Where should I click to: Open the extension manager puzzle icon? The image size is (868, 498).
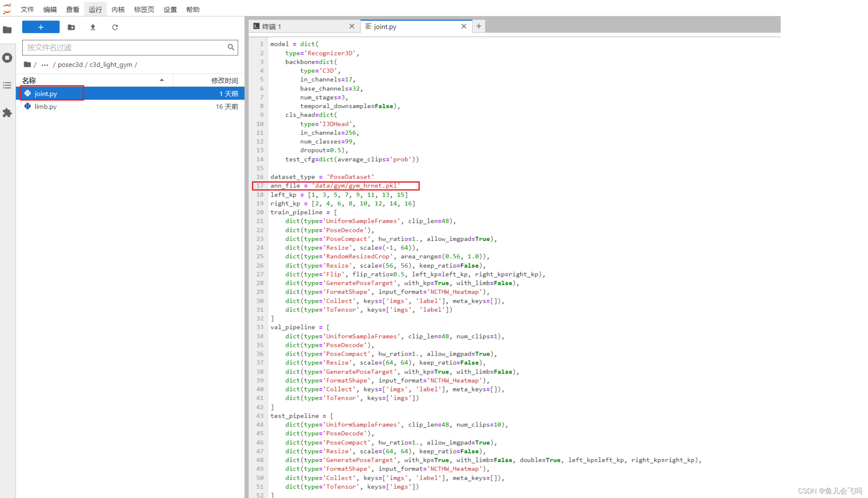click(7, 113)
